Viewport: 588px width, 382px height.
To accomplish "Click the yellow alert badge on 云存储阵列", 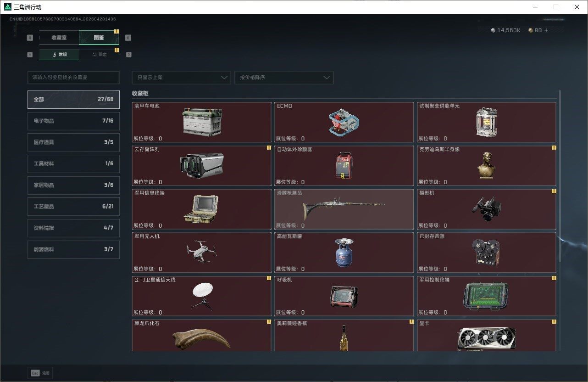I will (x=269, y=148).
